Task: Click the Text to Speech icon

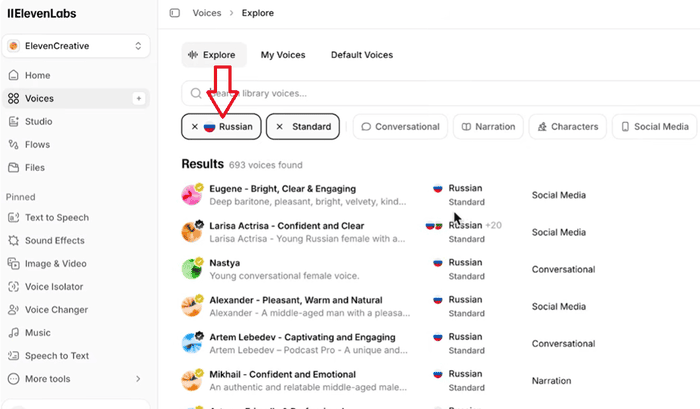Action: [x=14, y=217]
